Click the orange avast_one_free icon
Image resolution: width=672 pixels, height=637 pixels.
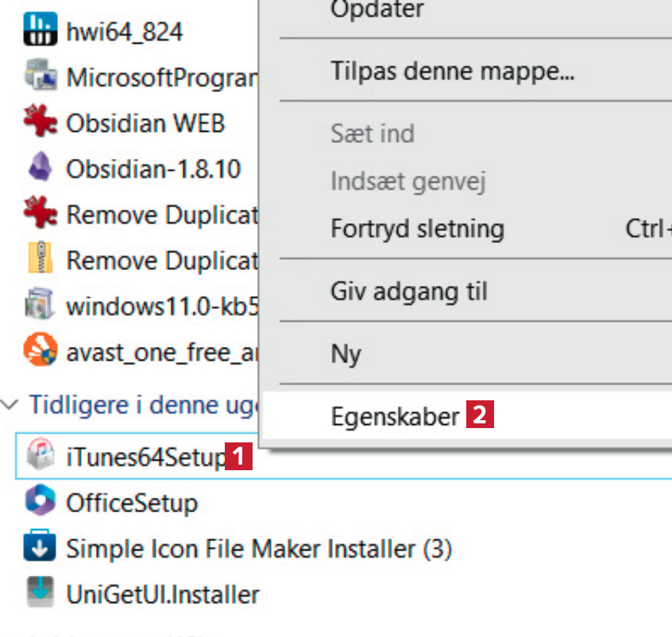(x=40, y=352)
